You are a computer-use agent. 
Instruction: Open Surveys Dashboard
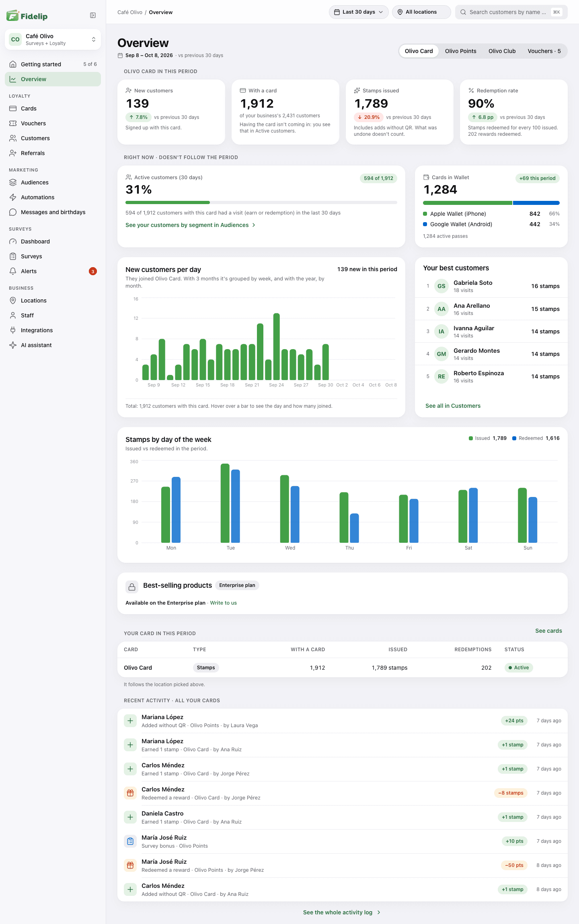53,241
